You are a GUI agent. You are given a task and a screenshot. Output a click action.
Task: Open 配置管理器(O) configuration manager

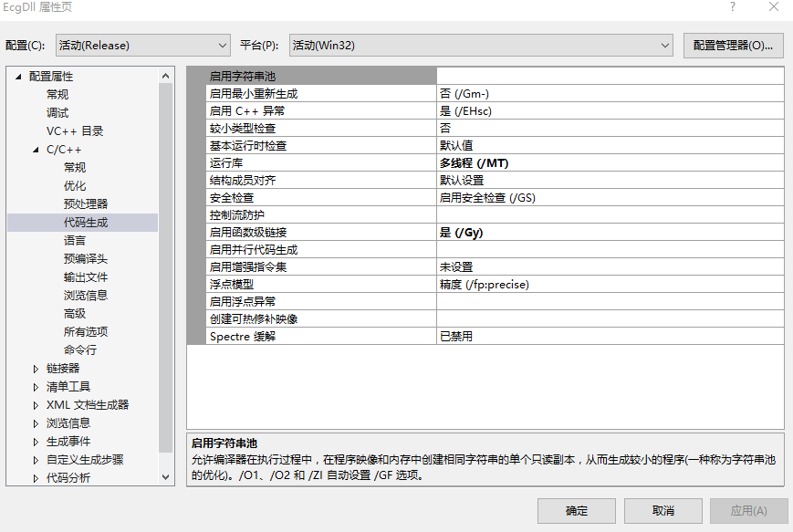coord(733,46)
